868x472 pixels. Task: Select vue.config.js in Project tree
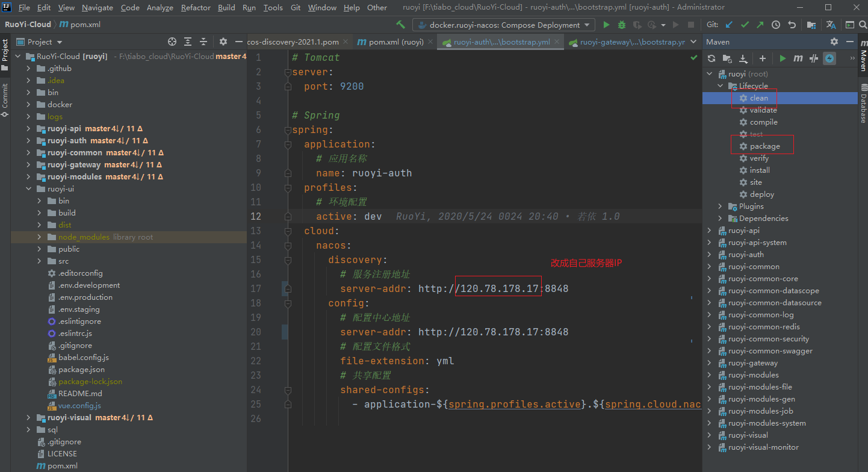tap(79, 405)
